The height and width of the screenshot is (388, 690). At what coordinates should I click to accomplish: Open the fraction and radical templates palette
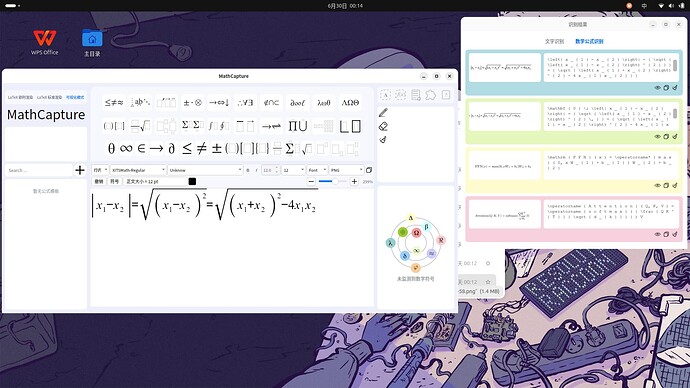point(140,126)
